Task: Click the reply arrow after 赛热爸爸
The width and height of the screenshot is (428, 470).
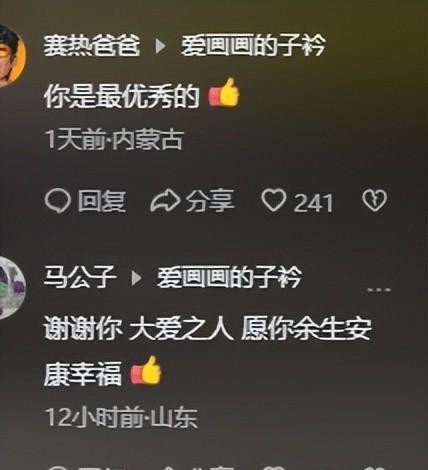Action: coord(160,46)
